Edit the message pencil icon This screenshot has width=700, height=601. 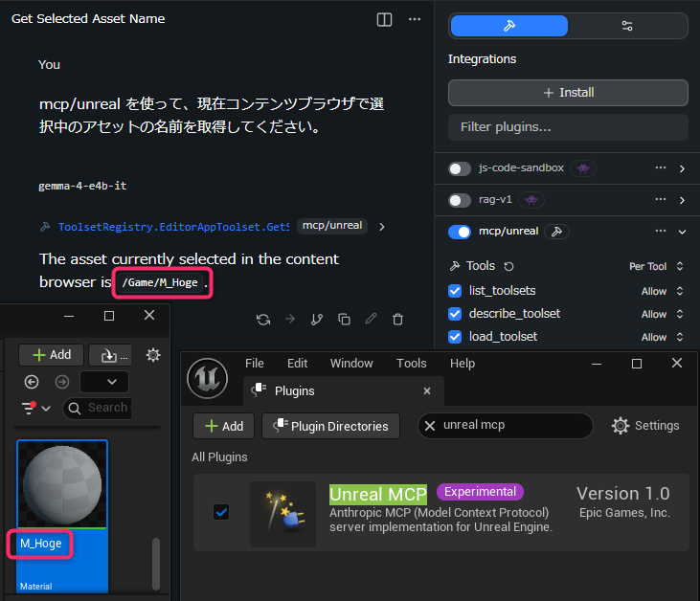[371, 319]
